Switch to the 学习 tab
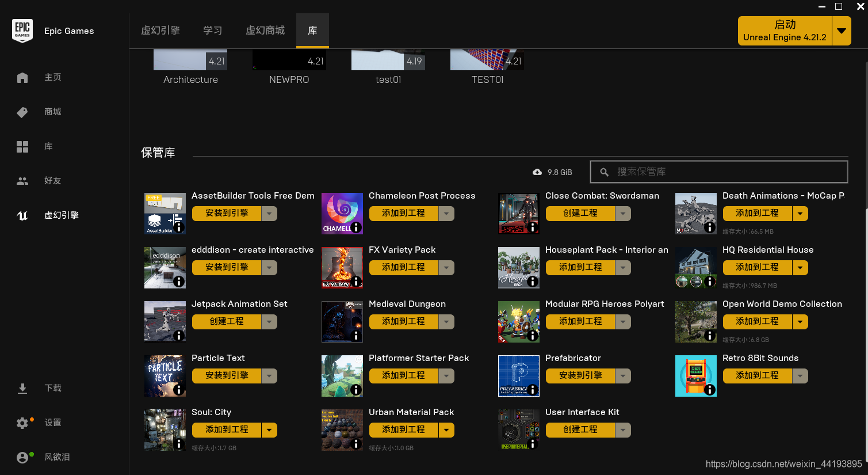 pyautogui.click(x=212, y=31)
